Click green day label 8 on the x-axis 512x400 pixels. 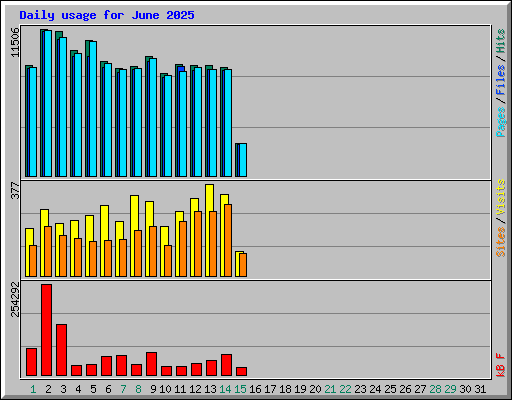pos(138,389)
